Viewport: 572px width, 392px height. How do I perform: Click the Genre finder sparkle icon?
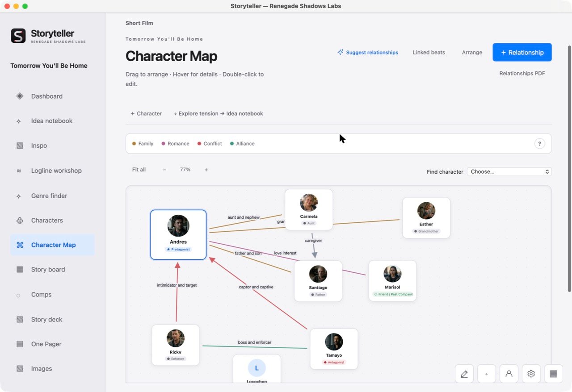(19, 196)
